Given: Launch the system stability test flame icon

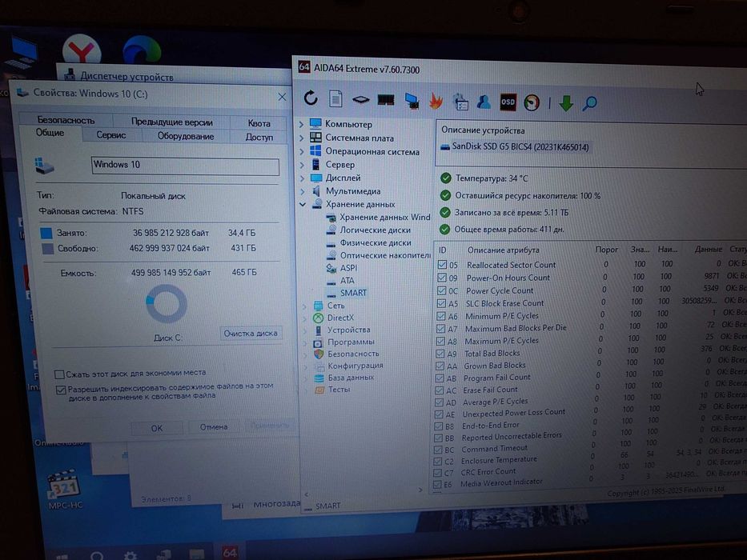Looking at the screenshot, I should (x=436, y=101).
